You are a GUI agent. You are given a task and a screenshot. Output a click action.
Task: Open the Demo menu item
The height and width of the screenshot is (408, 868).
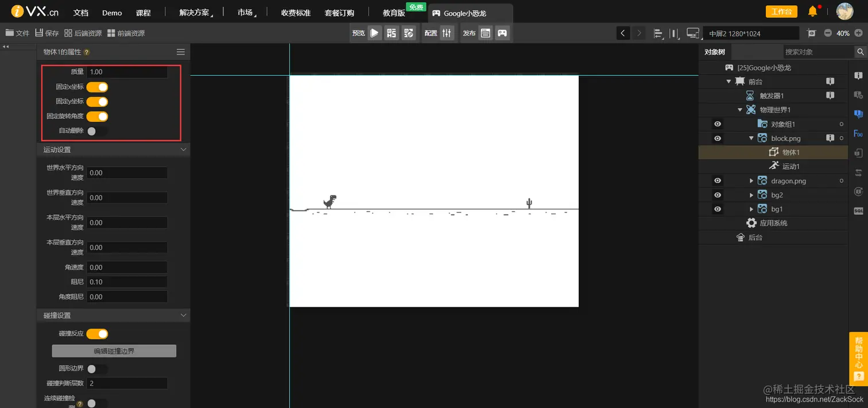[x=112, y=13]
